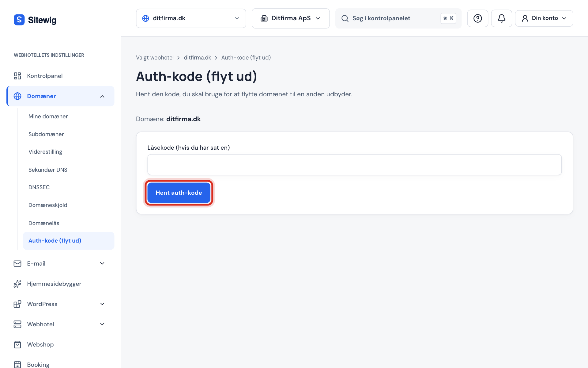This screenshot has width=588, height=368.
Task: Click the Hent auth-kode button
Action: click(179, 193)
